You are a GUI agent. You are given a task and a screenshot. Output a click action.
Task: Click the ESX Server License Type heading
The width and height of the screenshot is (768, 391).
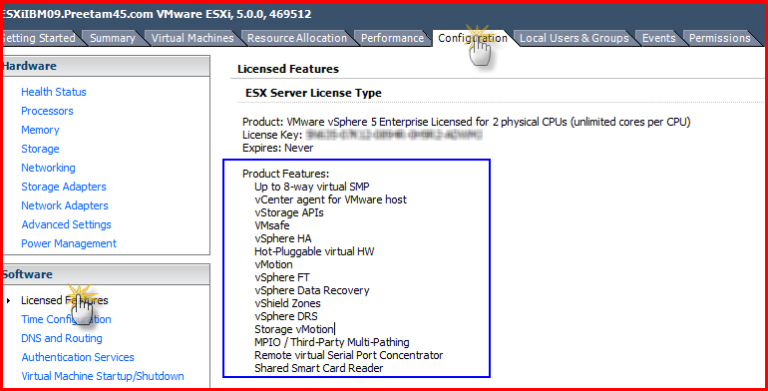[313, 93]
